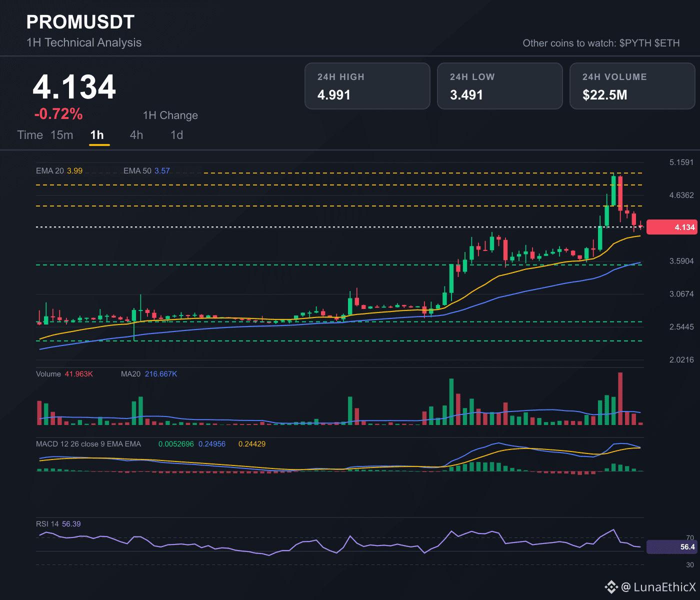Screen dimensions: 700x600
Task: Click the EMA 50 indicator label
Action: [146, 170]
